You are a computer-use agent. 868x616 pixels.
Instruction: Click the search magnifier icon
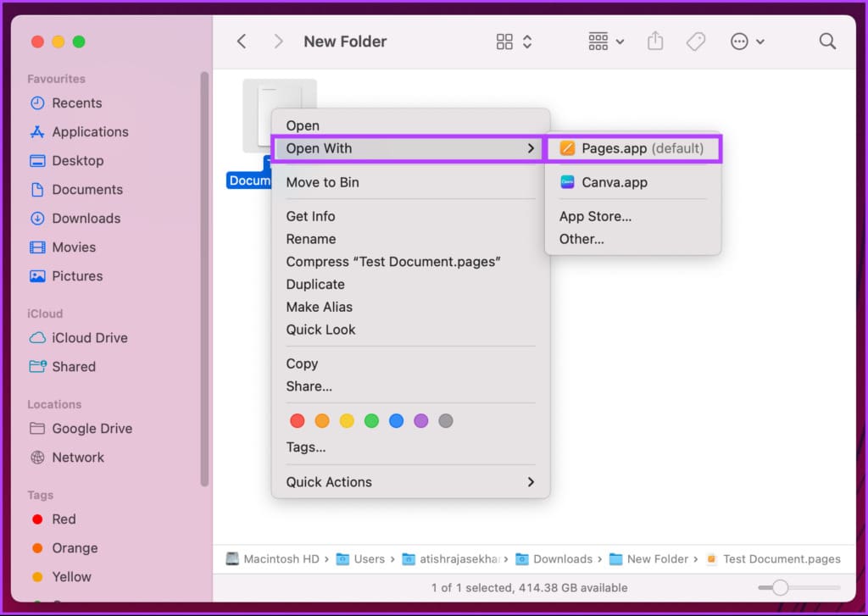point(827,42)
